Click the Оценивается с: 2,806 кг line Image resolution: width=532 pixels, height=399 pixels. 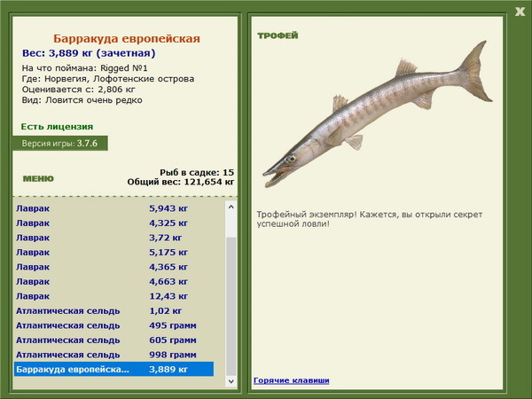pyautogui.click(x=79, y=90)
